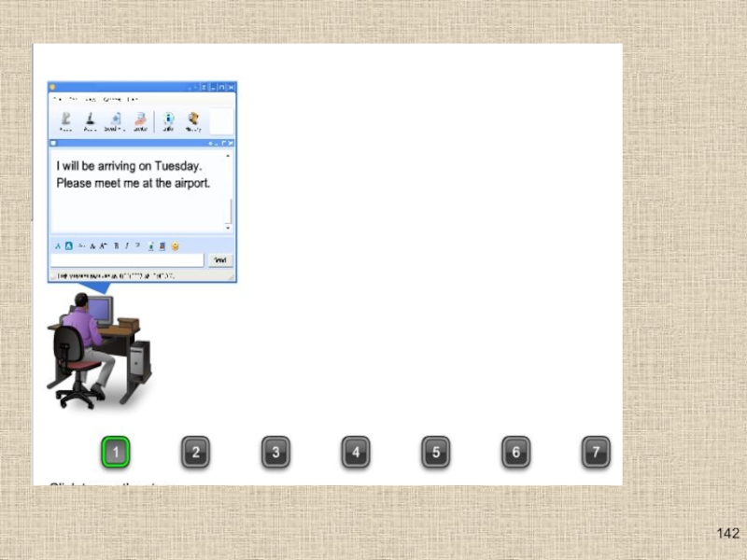This screenshot has height=560, width=747.
Task: Open step 6
Action: 515,452
